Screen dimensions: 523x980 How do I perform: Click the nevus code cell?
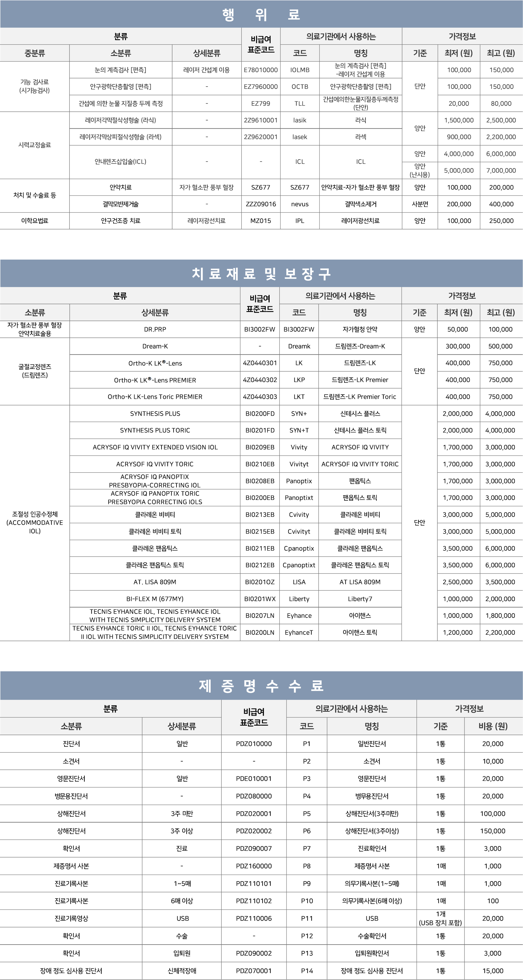coord(300,204)
